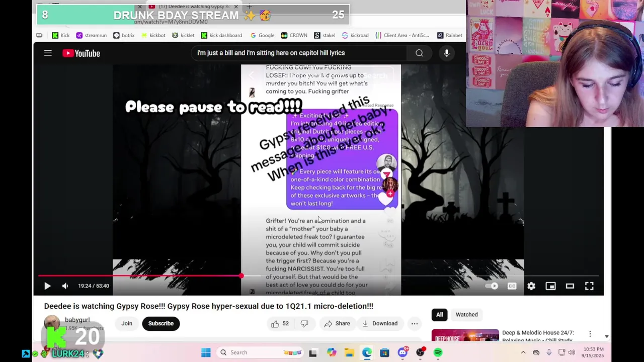Open the Deep House recommended video thumbnail
644x362 pixels.
click(x=465, y=335)
